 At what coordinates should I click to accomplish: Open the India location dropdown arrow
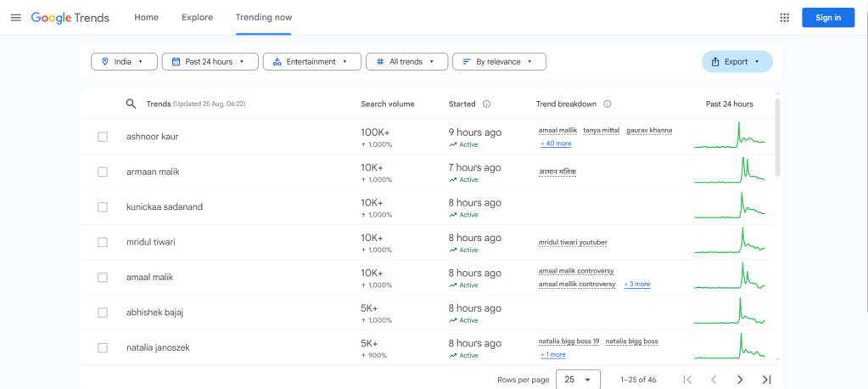(141, 61)
